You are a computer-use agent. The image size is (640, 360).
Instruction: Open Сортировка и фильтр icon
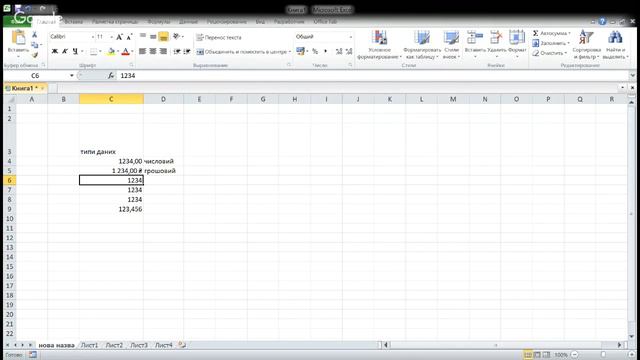[586, 38]
